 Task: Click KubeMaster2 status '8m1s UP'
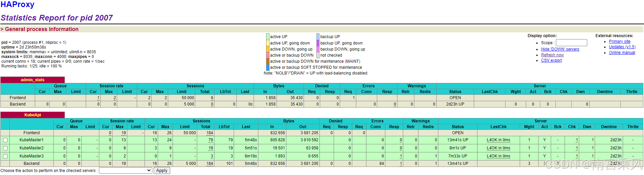point(458,148)
